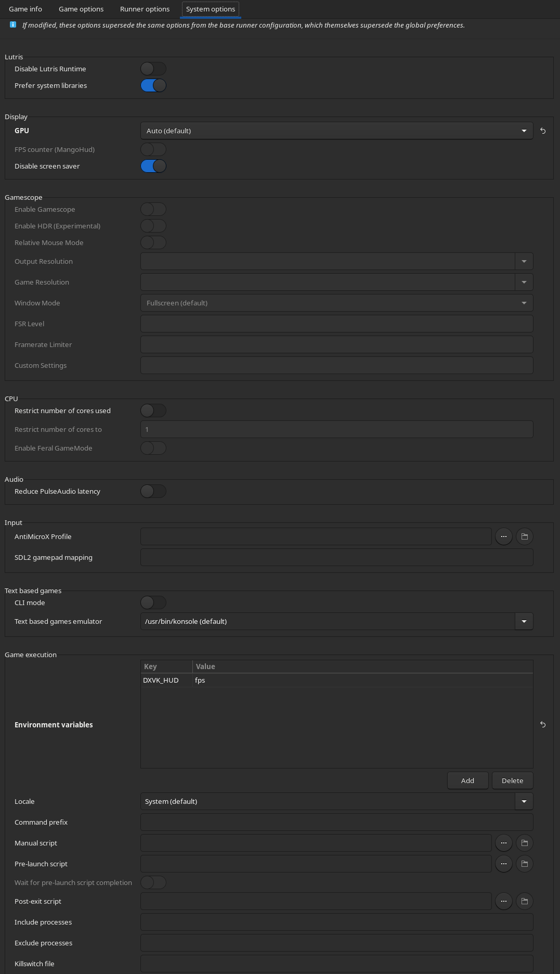Focus the Exclude processes field

(x=337, y=943)
